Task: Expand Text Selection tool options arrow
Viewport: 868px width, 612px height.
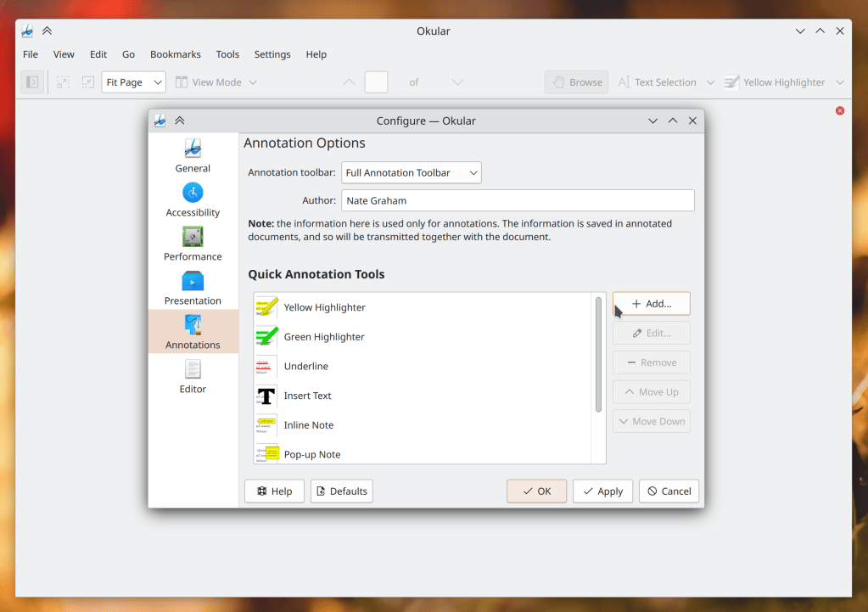Action: (710, 82)
